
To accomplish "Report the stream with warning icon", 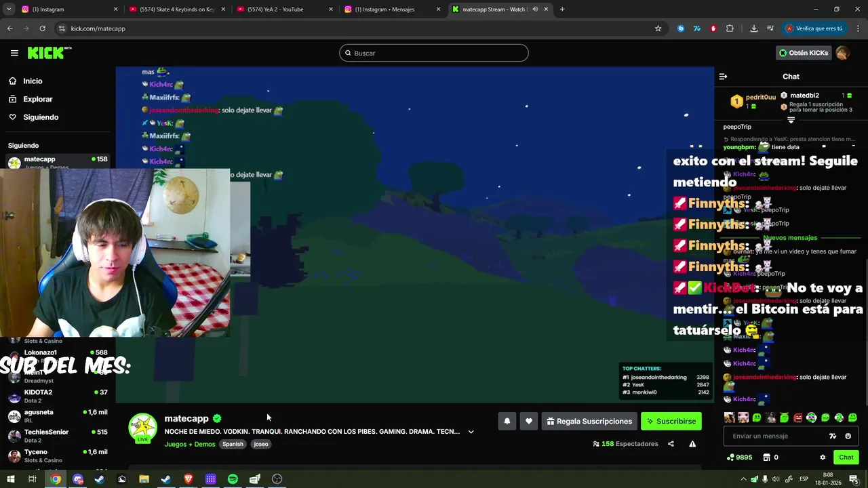I will point(692,444).
